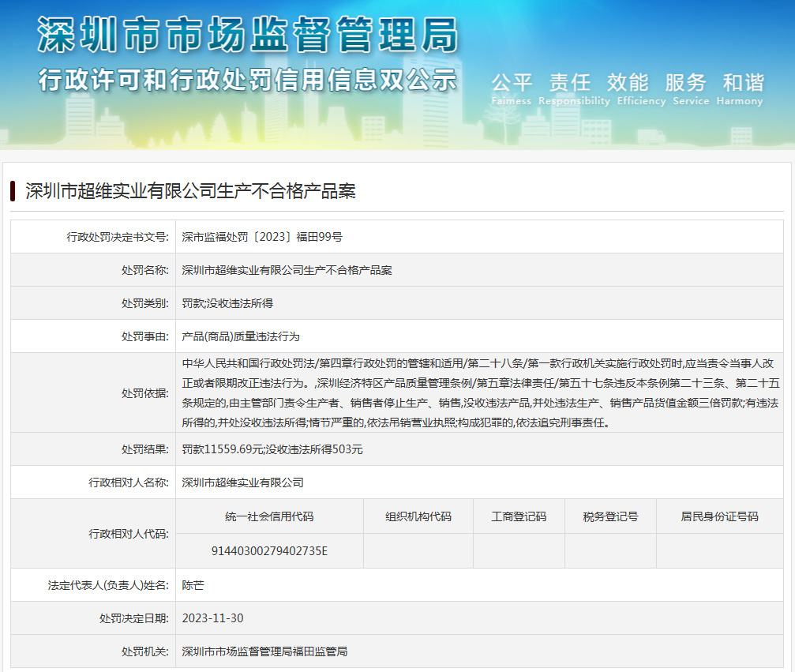Click the 处罚事由 label
795x672 pixels.
145,336
